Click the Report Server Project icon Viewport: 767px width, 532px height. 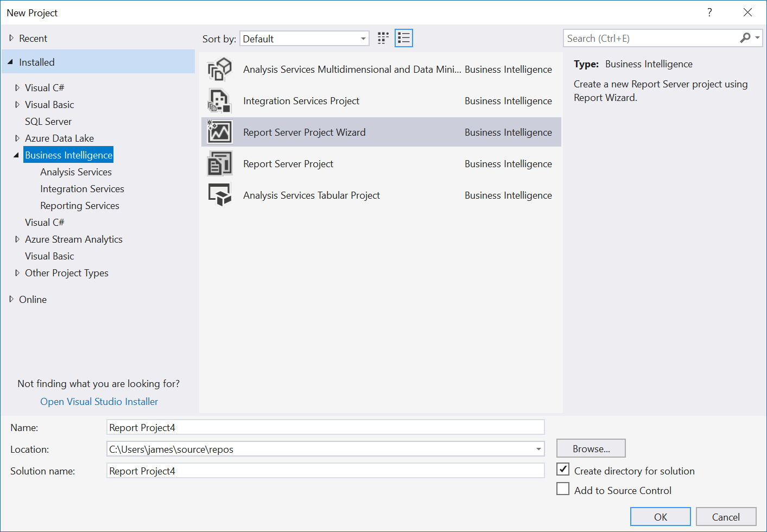(x=220, y=164)
